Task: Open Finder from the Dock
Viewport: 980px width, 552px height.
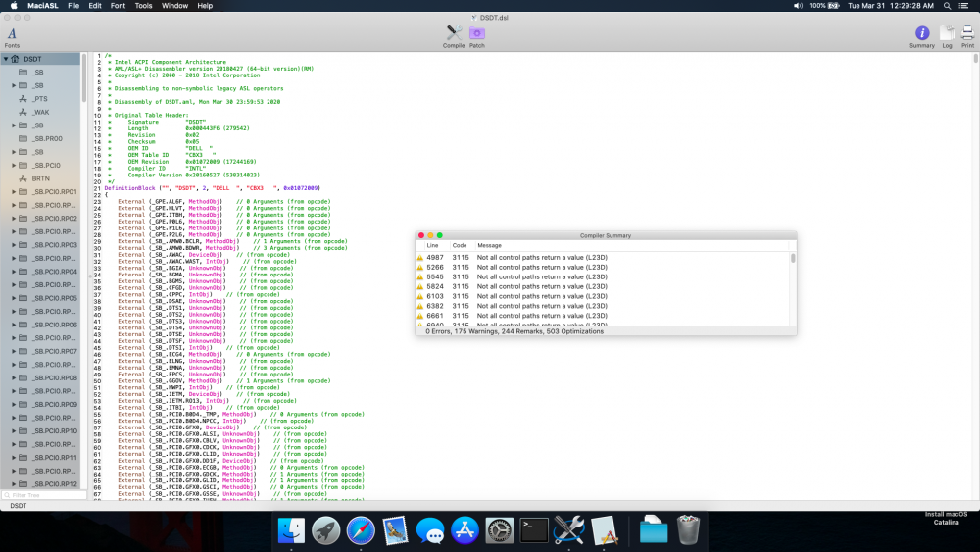Action: [291, 530]
